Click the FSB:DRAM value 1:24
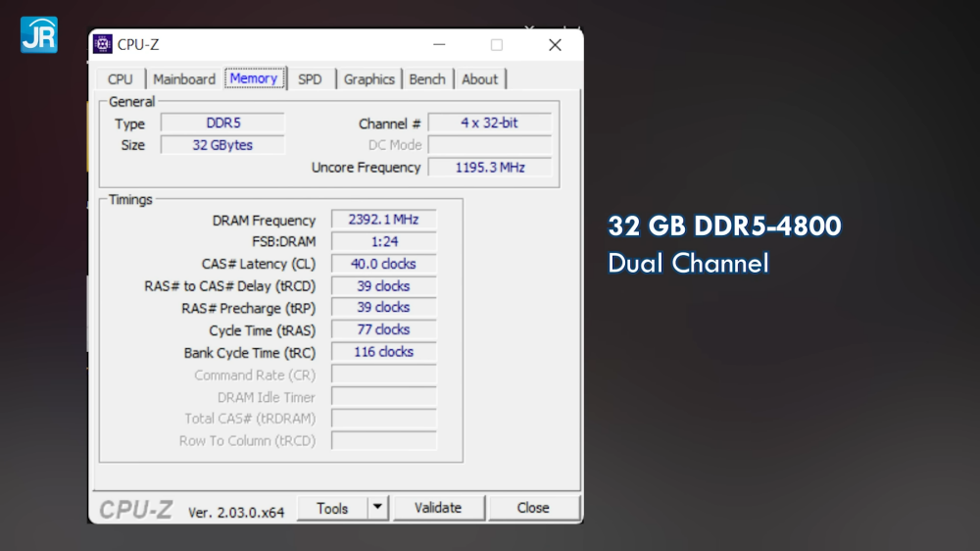Screen dimensions: 980x551 384,241
